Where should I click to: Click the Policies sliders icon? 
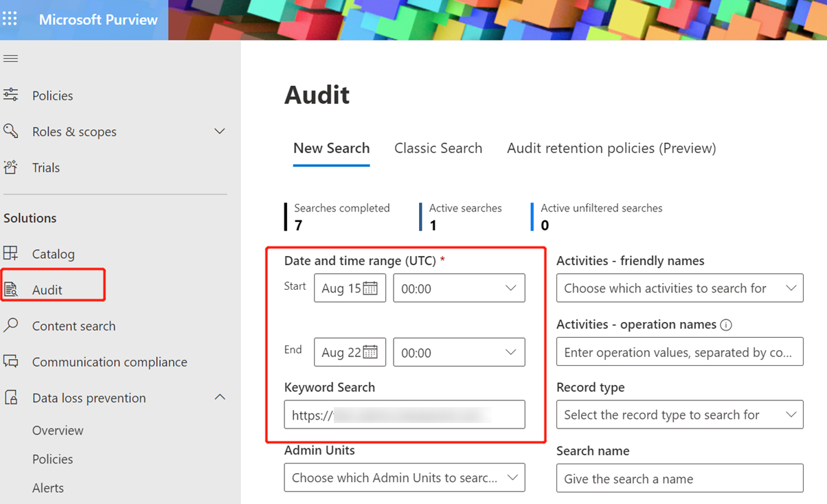pos(10,95)
